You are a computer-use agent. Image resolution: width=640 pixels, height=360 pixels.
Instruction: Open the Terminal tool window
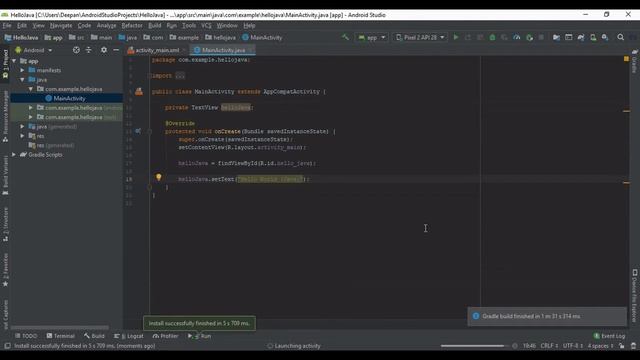click(x=60, y=336)
